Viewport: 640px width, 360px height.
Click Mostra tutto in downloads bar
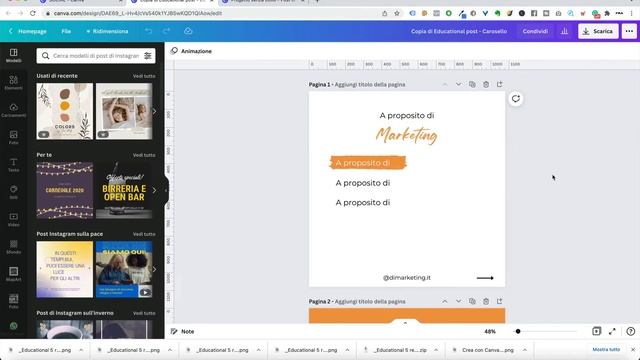606,350
